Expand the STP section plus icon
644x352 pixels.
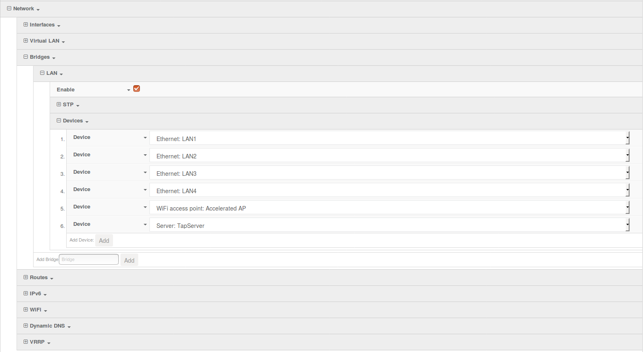[x=59, y=104]
